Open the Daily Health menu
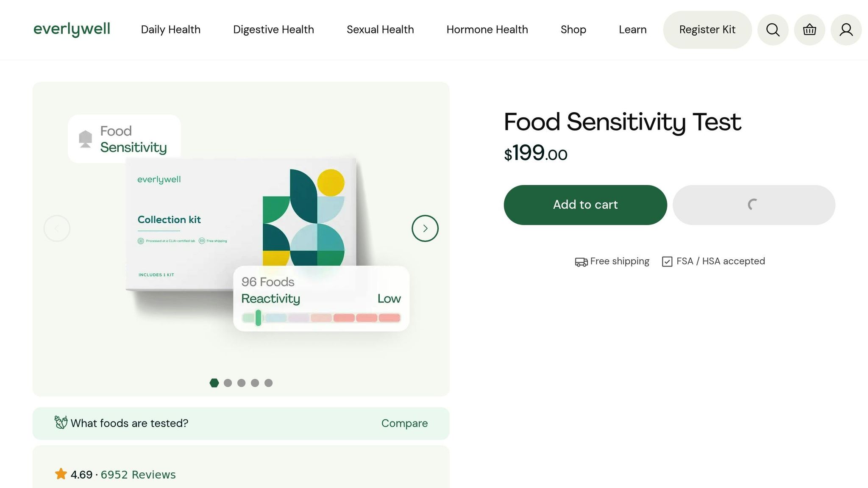 (170, 30)
